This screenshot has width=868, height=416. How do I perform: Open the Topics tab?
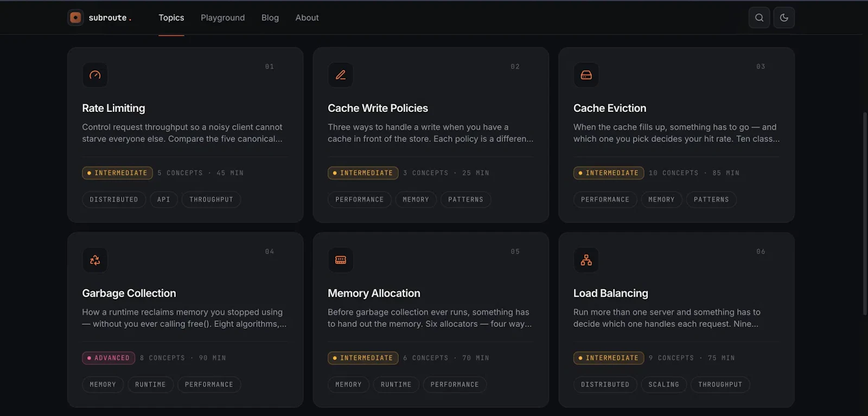(x=171, y=17)
